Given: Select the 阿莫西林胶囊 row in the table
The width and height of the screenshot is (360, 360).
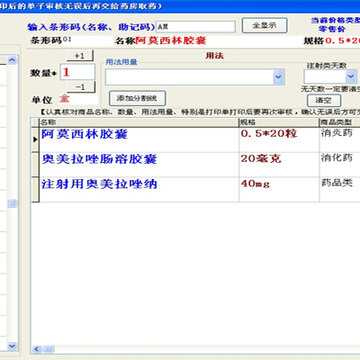Looking at the screenshot, I should click(x=195, y=140).
